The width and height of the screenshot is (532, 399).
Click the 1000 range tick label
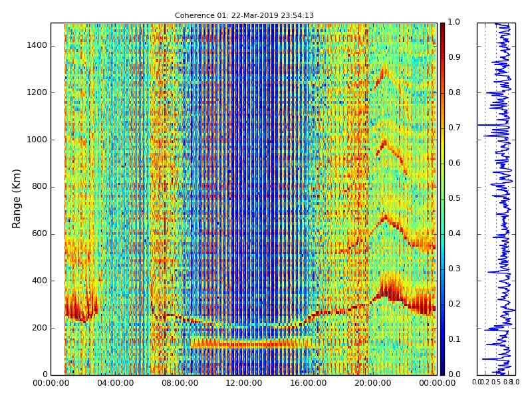pos(37,140)
